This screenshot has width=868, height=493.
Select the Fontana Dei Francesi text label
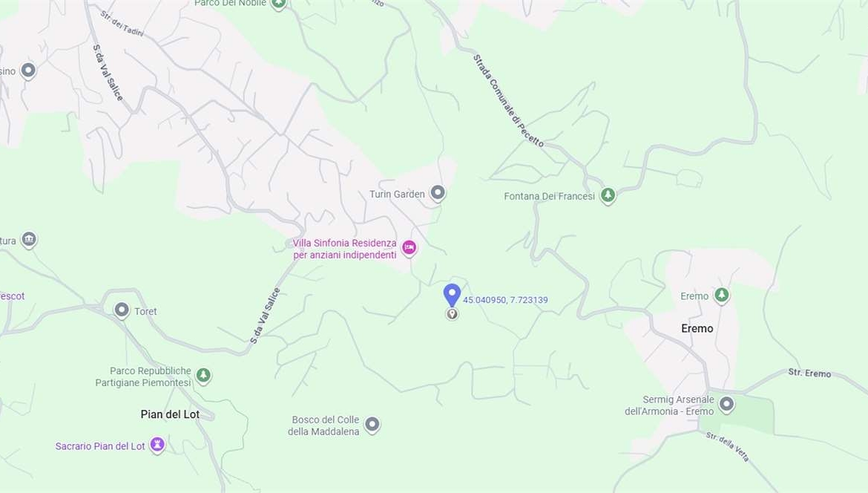coord(549,196)
